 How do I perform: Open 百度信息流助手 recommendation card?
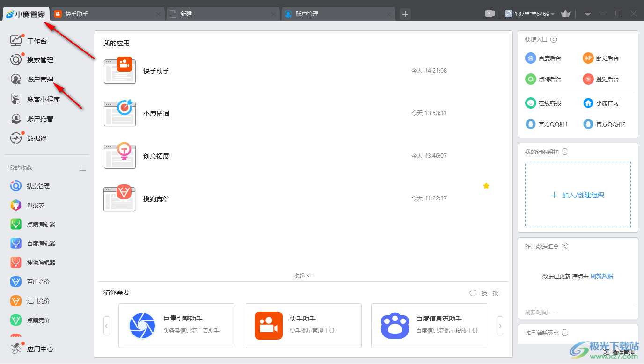click(430, 326)
